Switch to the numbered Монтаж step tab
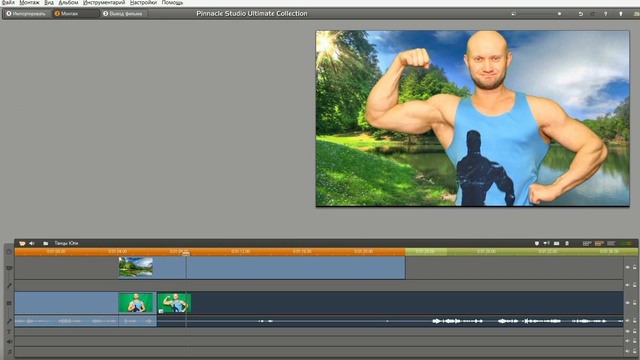Viewport: 640px width, 360px height. click(76, 13)
